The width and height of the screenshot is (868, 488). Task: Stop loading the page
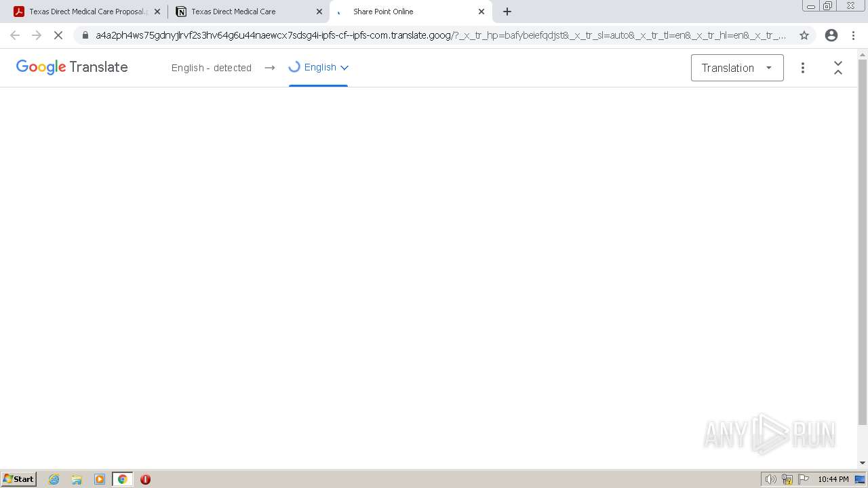tap(58, 35)
